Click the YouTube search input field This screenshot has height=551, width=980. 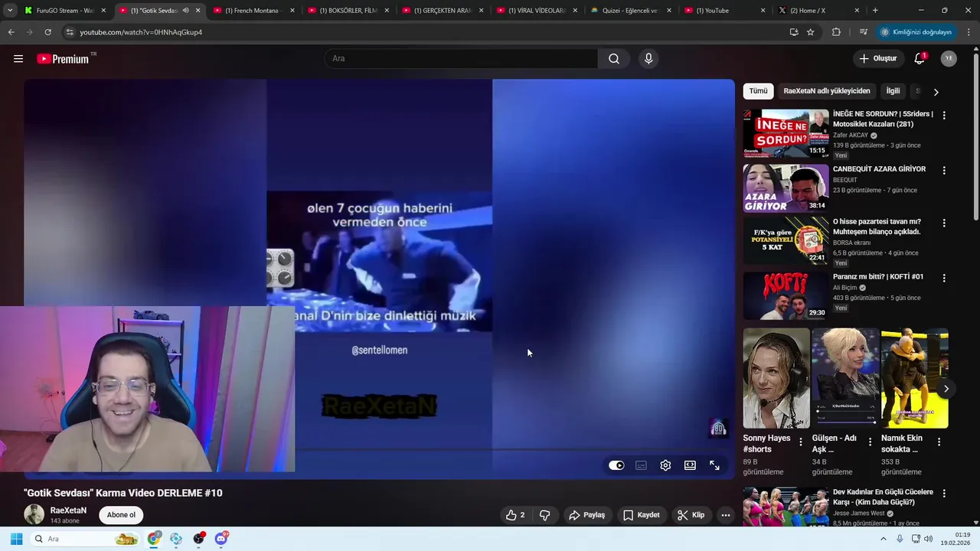click(462, 59)
